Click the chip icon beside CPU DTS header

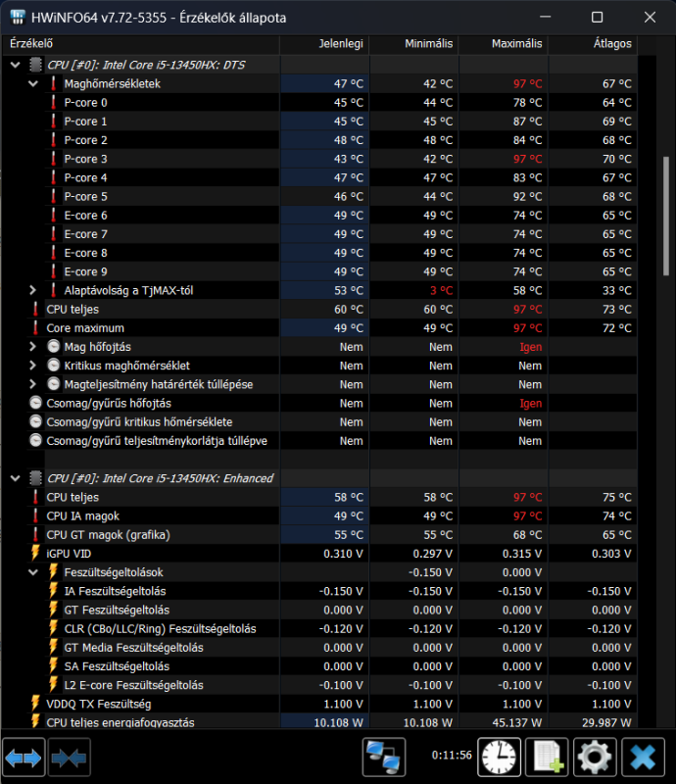(35, 65)
